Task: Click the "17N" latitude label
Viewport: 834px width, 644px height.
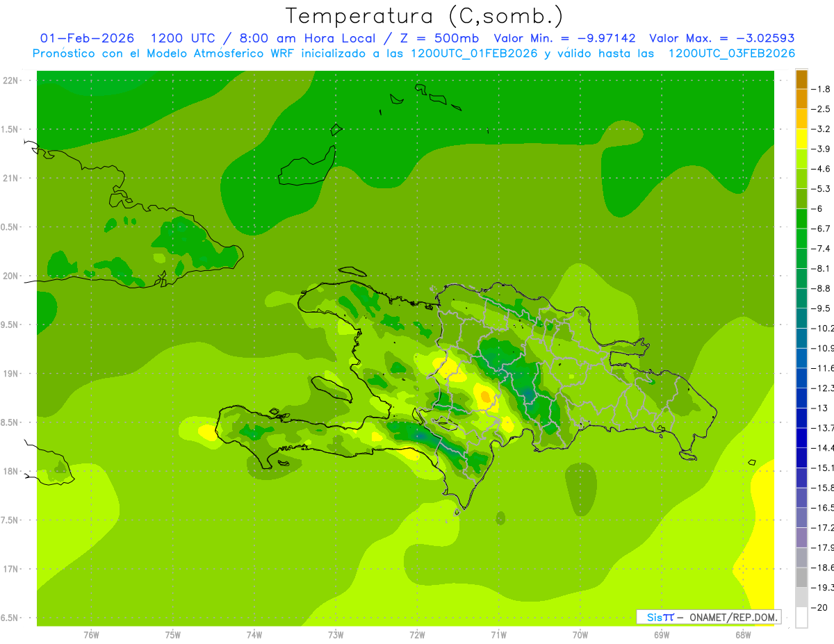Action: tap(12, 569)
